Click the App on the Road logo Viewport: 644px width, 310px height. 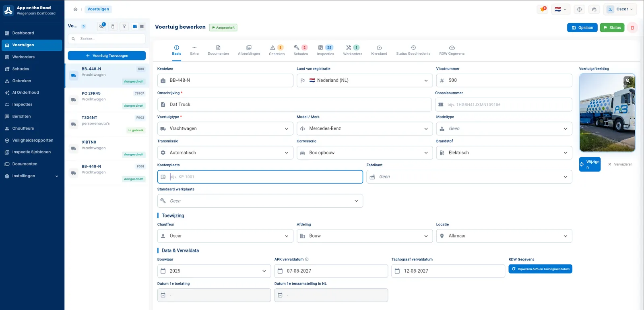pyautogui.click(x=8, y=10)
